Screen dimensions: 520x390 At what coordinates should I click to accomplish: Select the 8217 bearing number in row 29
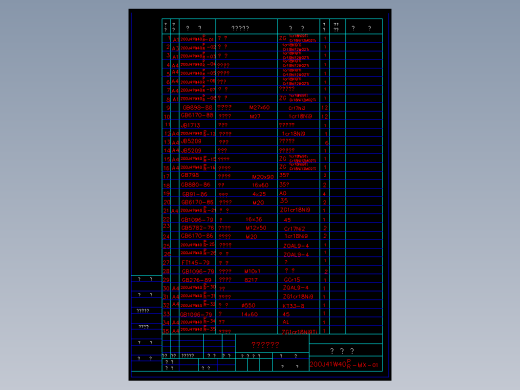pos(251,280)
